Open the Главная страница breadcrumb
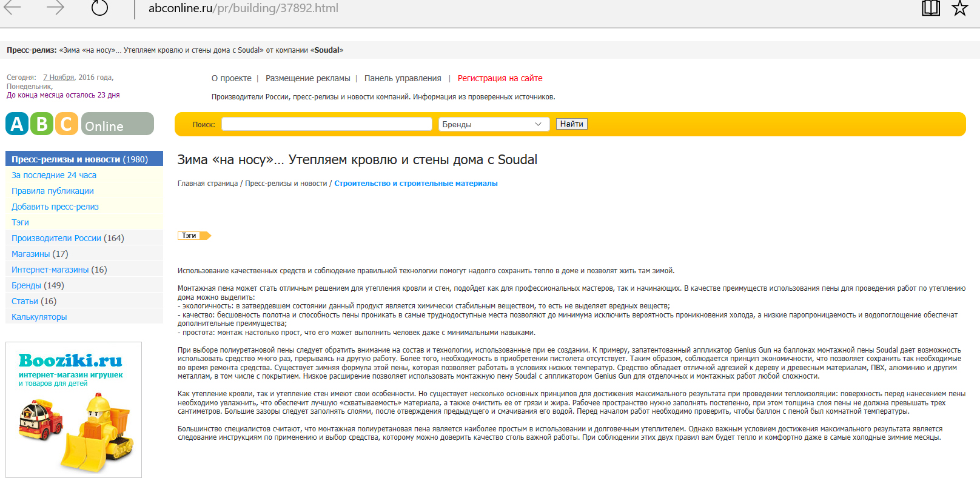The image size is (980, 478). [207, 184]
